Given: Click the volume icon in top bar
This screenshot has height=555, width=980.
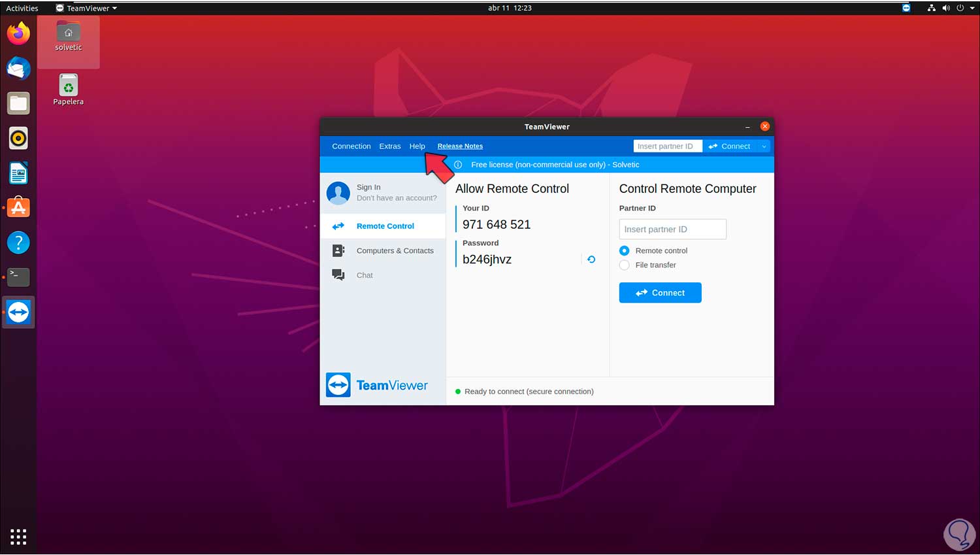Looking at the screenshot, I should (946, 8).
